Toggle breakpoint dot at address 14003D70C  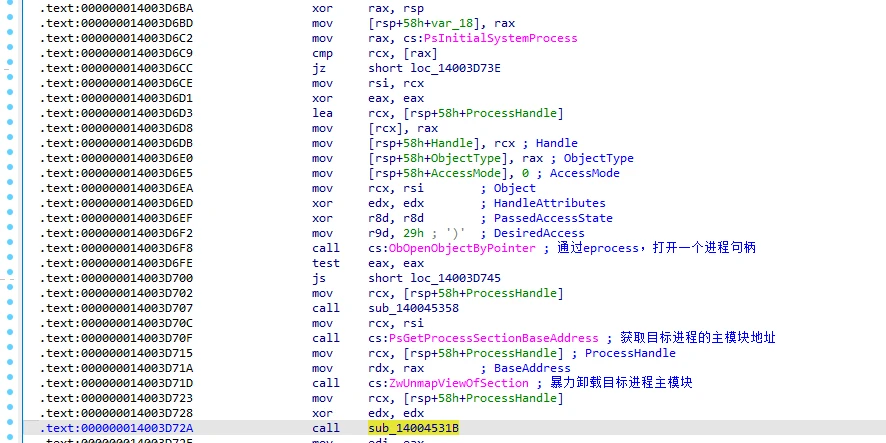(x=10, y=315)
